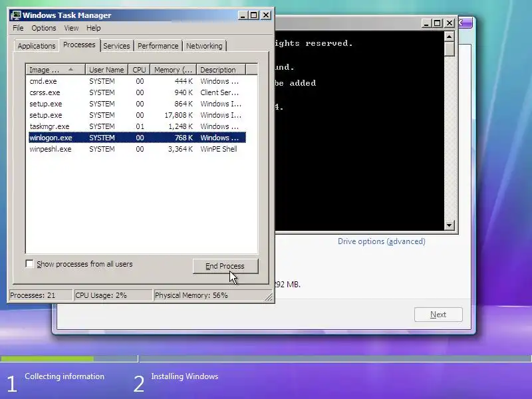This screenshot has width=532, height=399.
Task: Sort processes by Memory column
Action: click(174, 70)
